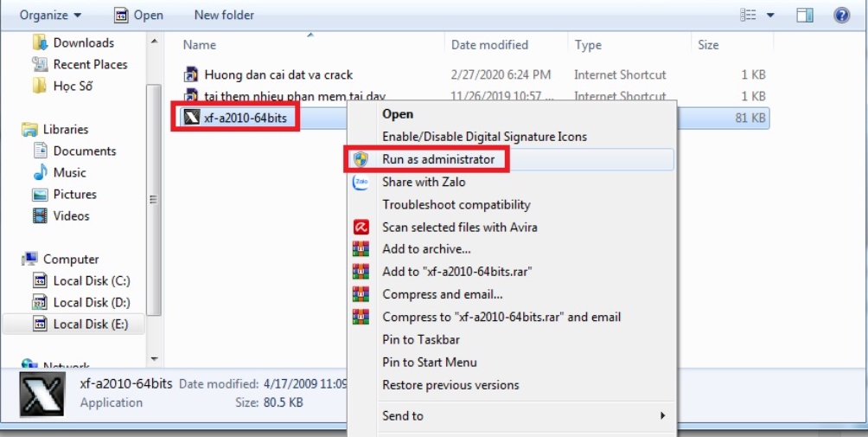Click the Avira scan icon in context menu

click(361, 228)
